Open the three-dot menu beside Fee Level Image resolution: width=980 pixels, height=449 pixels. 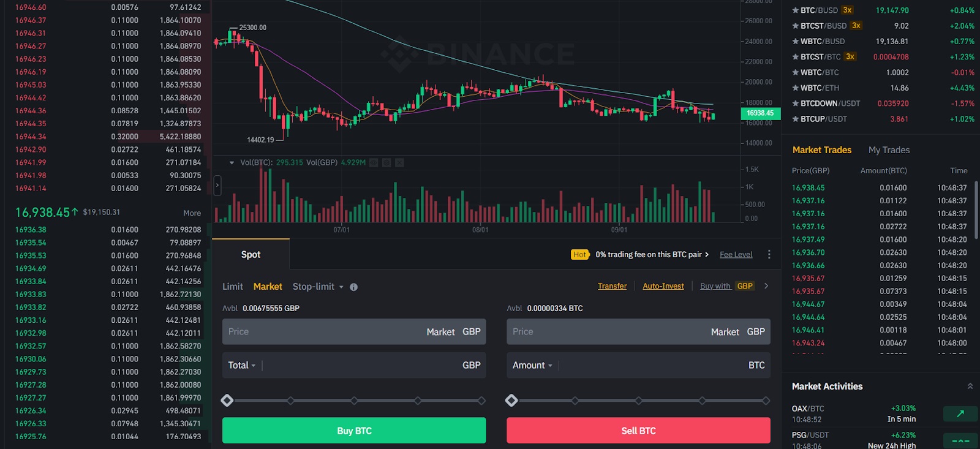coord(769,254)
